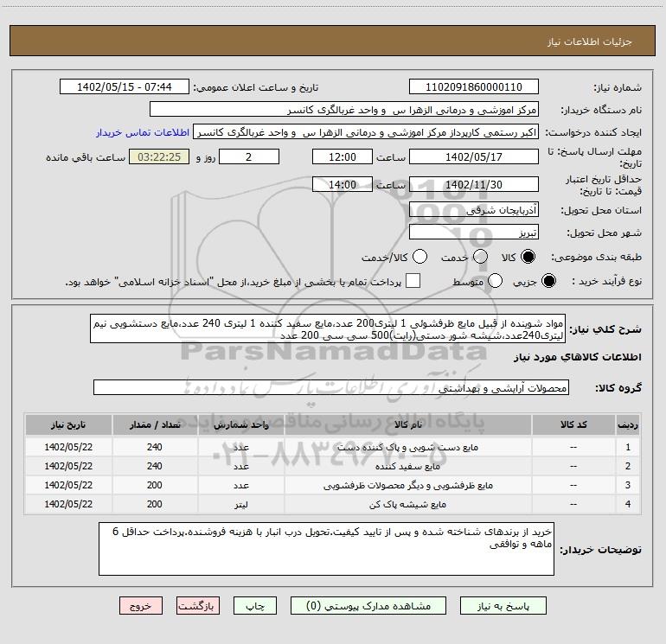This screenshot has width=666, height=644.
Task: Click date 1402/05/22 in row 1
Action: coord(68,447)
